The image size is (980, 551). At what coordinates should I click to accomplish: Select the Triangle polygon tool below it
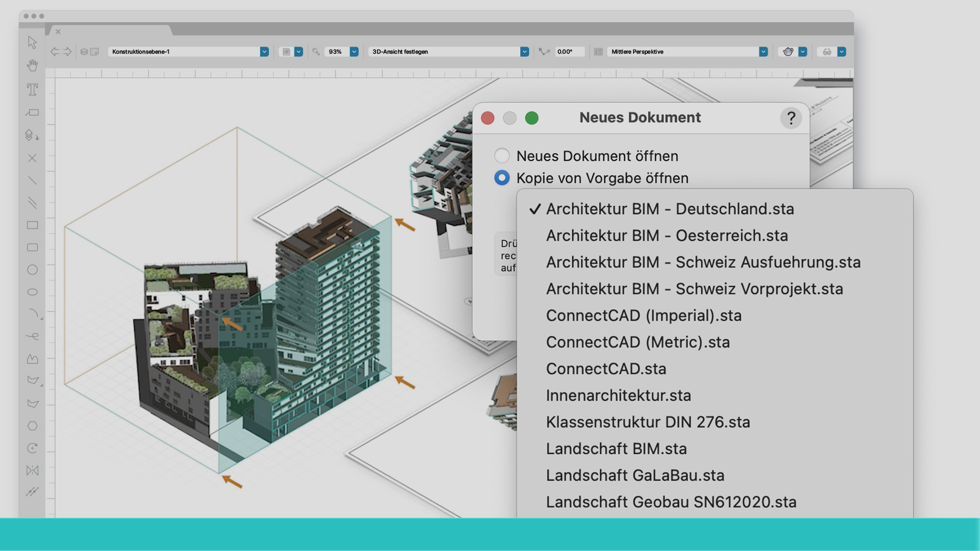[32, 403]
